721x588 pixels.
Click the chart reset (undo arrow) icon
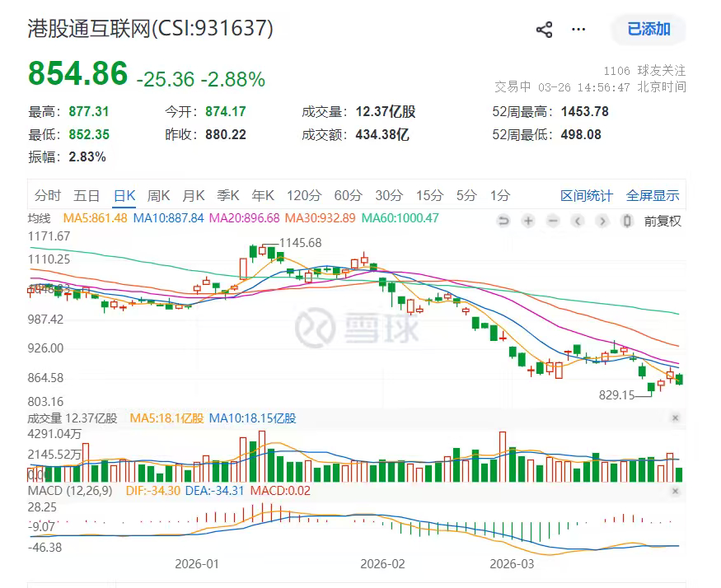(x=503, y=221)
